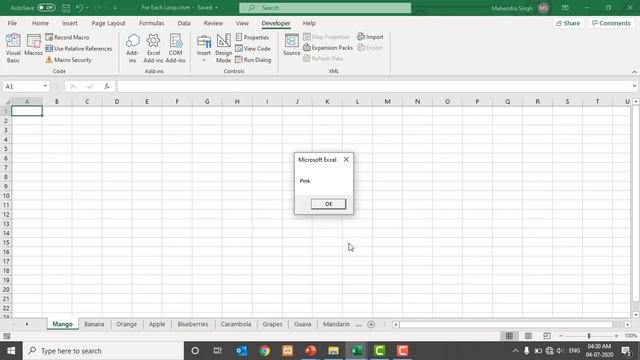
Task: Show hidden system tray icons
Action: coord(515,351)
